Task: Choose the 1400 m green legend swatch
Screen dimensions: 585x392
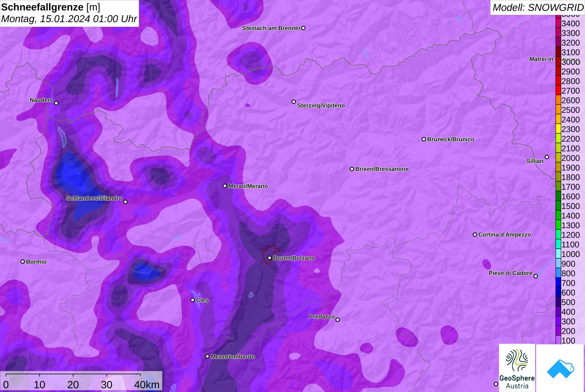Action: [558, 216]
